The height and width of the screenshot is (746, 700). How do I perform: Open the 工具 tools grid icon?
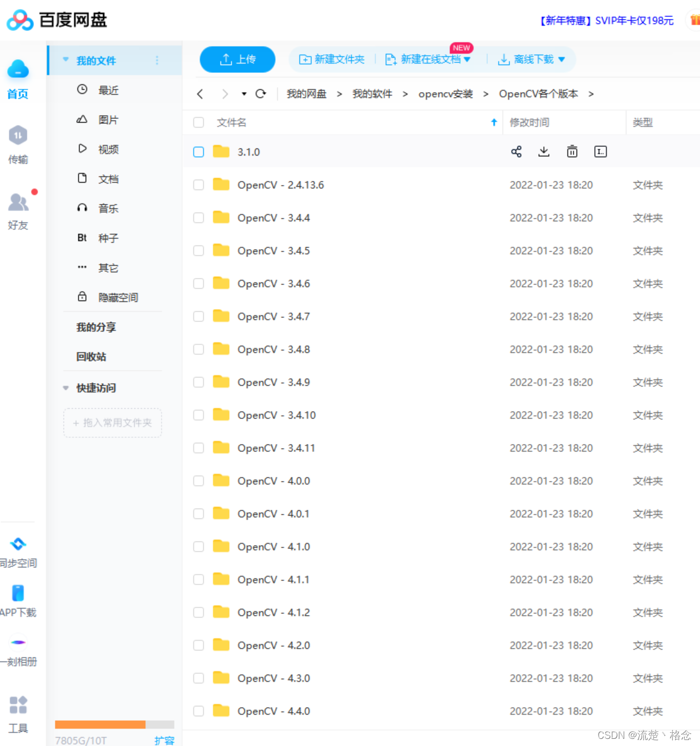pyautogui.click(x=18, y=705)
